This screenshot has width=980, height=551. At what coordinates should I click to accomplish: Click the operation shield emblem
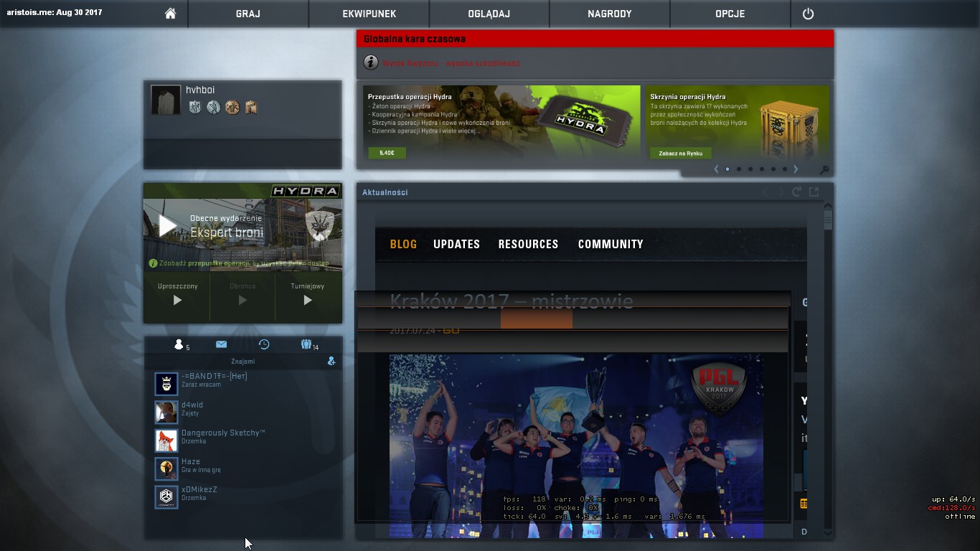point(320,226)
